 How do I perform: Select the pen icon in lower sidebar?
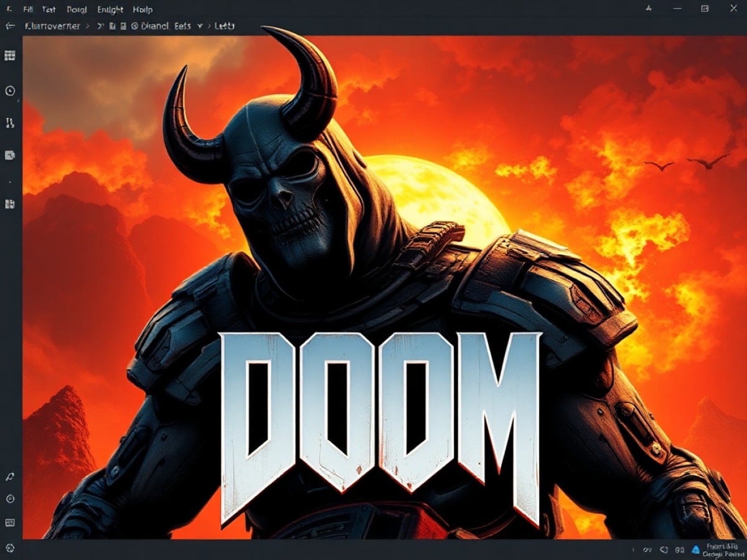pyautogui.click(x=10, y=476)
